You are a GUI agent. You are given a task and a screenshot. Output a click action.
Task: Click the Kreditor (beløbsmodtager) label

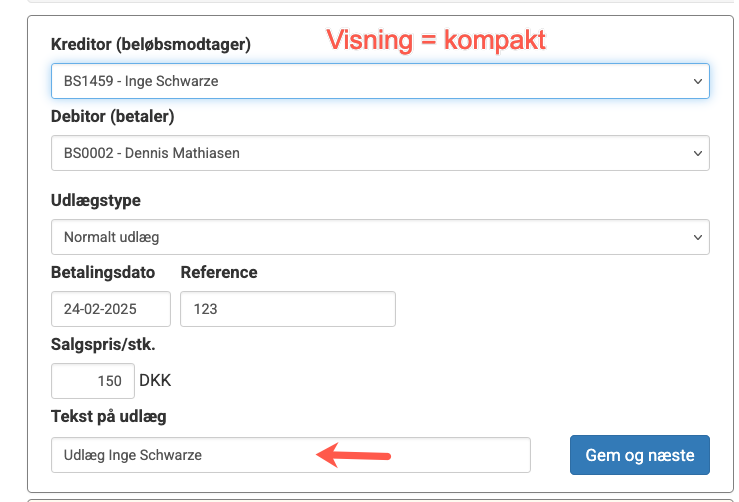(151, 44)
